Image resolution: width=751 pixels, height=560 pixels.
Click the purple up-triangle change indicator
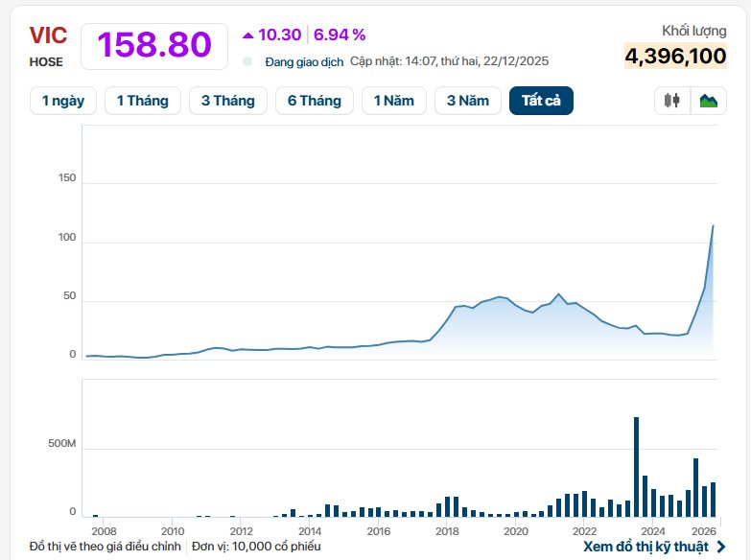(x=247, y=35)
